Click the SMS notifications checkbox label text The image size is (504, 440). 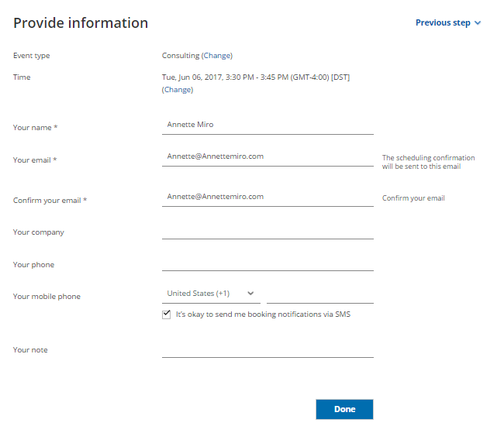[264, 315]
